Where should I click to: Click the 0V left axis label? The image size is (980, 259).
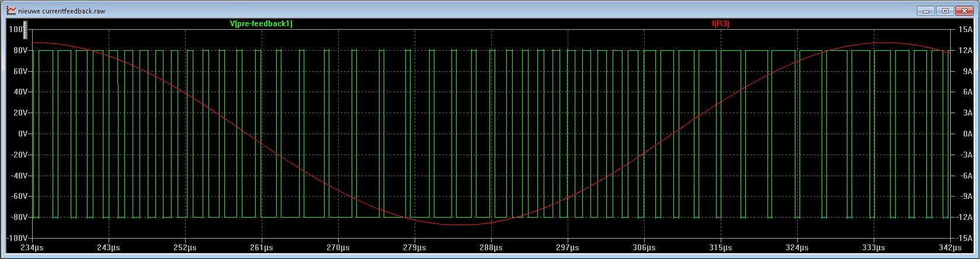tap(22, 134)
